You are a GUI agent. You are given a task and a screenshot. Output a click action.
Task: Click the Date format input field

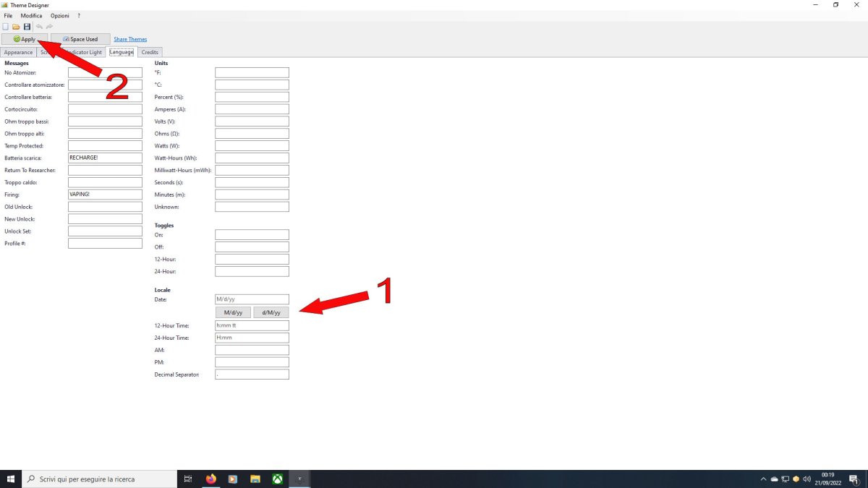pos(252,299)
